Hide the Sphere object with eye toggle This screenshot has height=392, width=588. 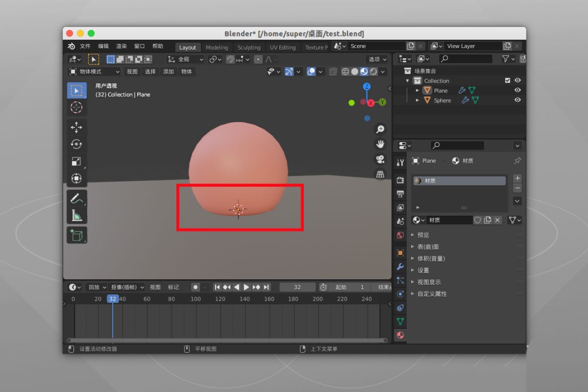[517, 100]
